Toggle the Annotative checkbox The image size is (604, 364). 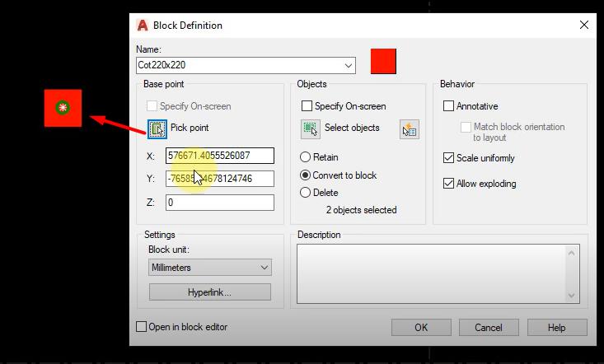coord(449,106)
